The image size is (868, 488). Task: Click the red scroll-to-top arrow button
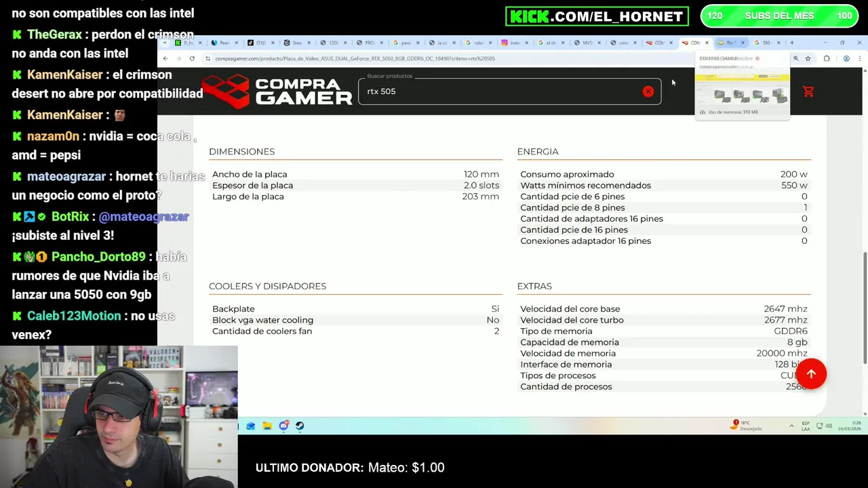coord(811,373)
